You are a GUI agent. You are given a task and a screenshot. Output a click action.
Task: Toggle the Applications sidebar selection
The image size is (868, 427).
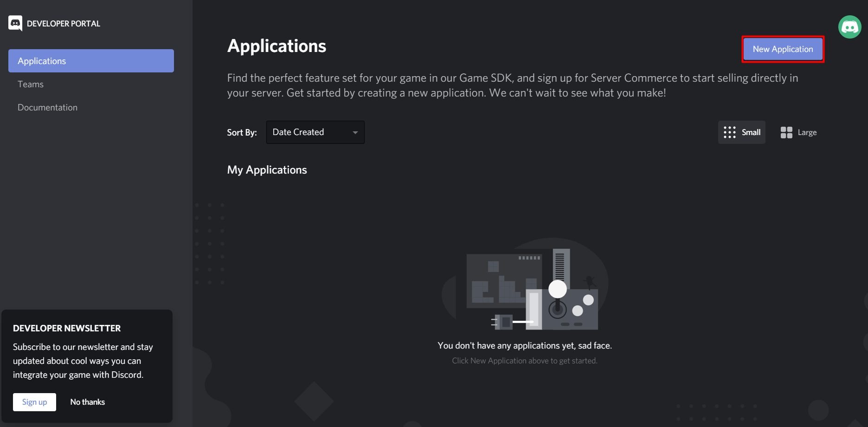[x=90, y=60]
